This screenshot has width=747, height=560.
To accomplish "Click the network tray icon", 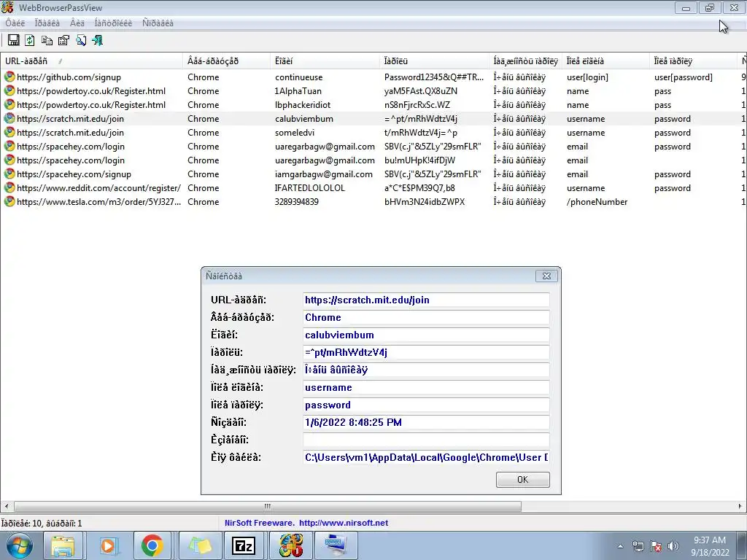I will 638,546.
